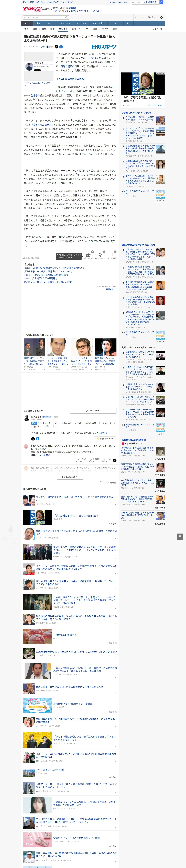Click the blue search magnifier button at top right
The width and height of the screenshot is (186, 868).
pyautogui.click(x=161, y=2)
